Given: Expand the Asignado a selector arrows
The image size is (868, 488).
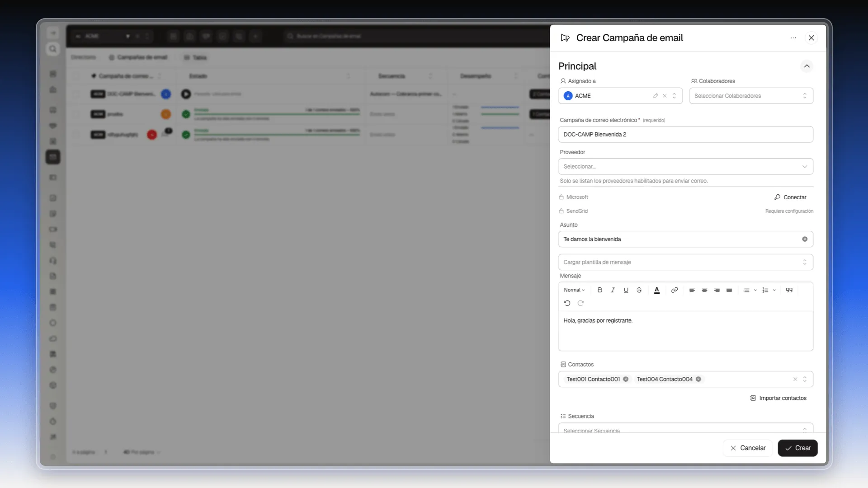Looking at the screenshot, I should coord(674,96).
